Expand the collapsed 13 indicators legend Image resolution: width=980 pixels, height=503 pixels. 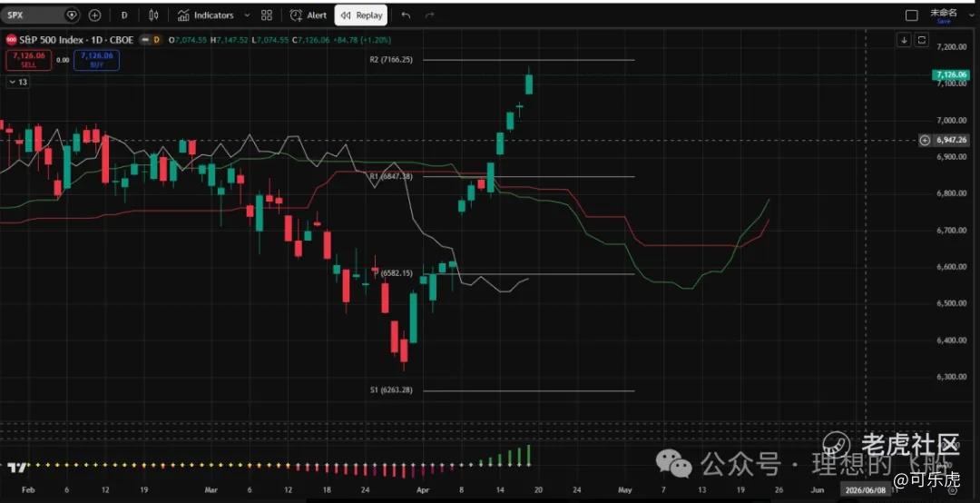click(x=18, y=82)
